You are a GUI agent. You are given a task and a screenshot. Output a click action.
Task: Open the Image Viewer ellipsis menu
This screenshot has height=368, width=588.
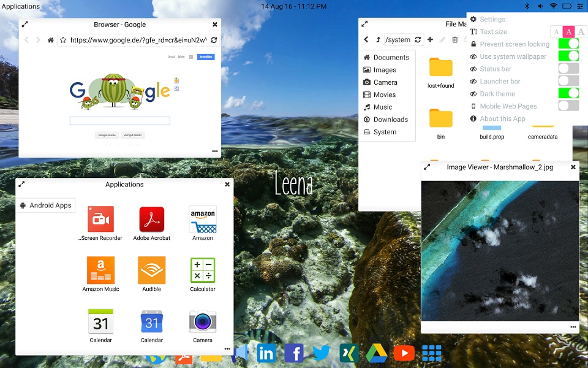tap(572, 326)
